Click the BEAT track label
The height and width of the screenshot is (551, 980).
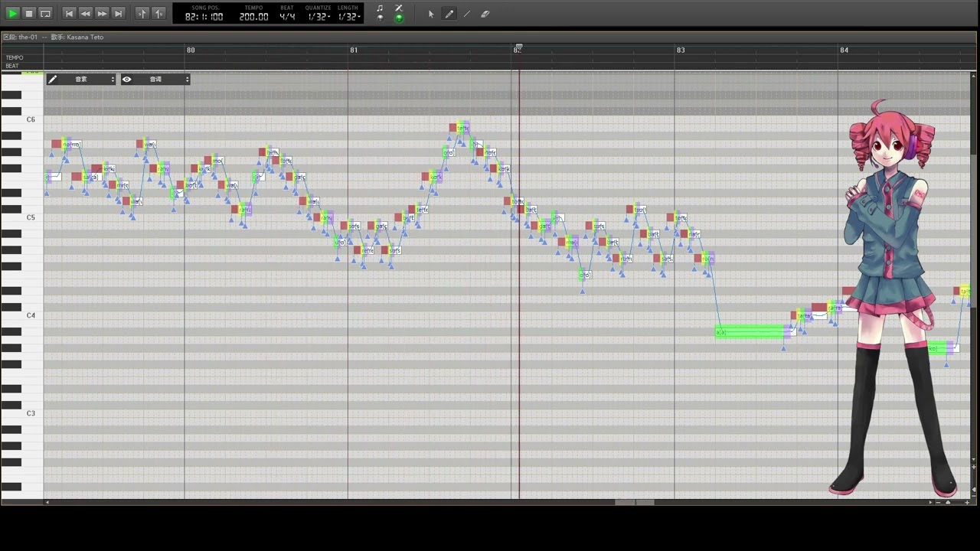(12, 66)
